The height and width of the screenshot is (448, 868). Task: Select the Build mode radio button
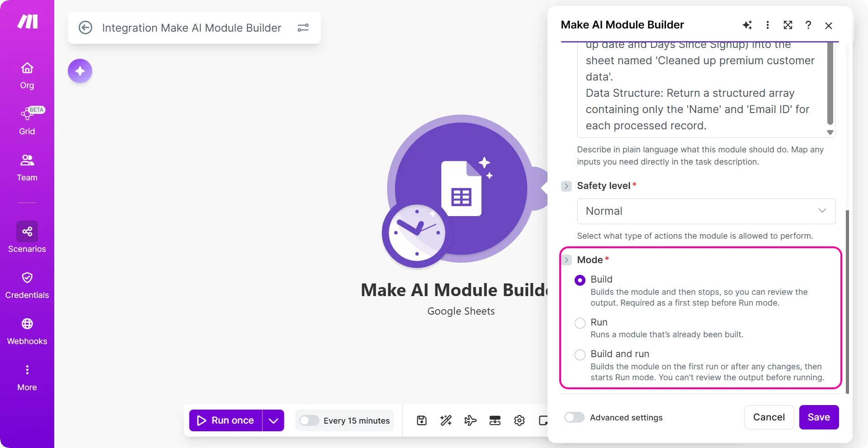click(580, 280)
